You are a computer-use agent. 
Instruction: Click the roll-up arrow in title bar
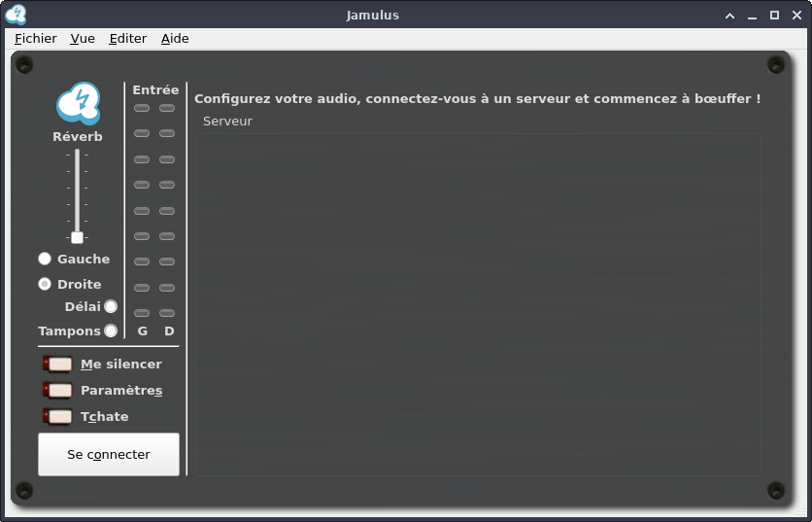(729, 16)
